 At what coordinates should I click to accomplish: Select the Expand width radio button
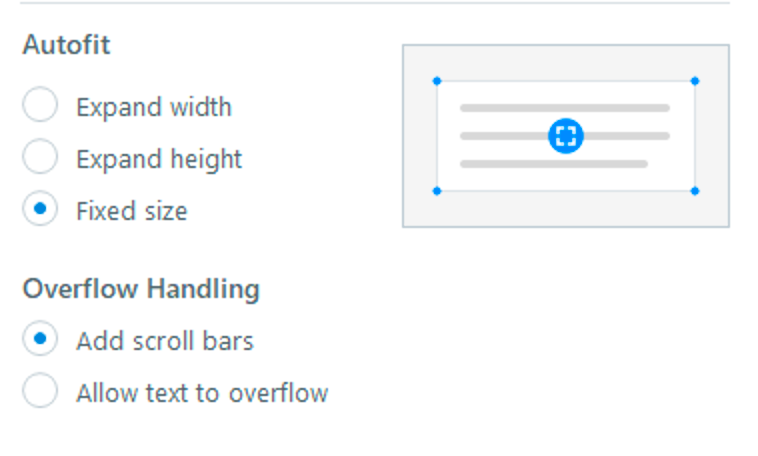(40, 106)
